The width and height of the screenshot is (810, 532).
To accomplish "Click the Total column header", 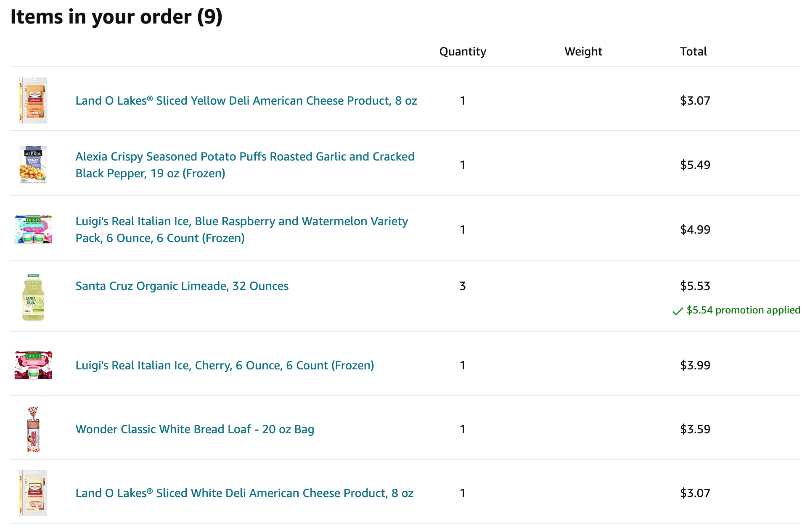I will 693,52.
